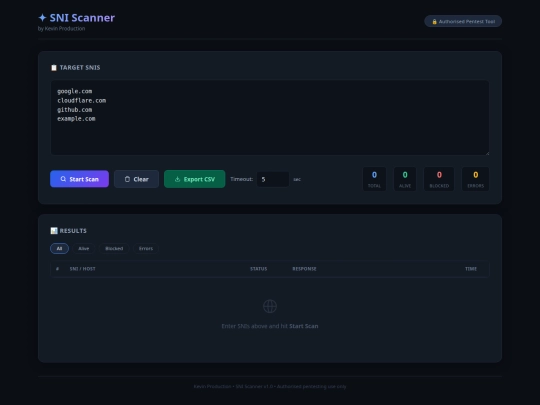This screenshot has height=405, width=540.
Task: Click the SNI / HOST column header
Action: click(x=83, y=269)
